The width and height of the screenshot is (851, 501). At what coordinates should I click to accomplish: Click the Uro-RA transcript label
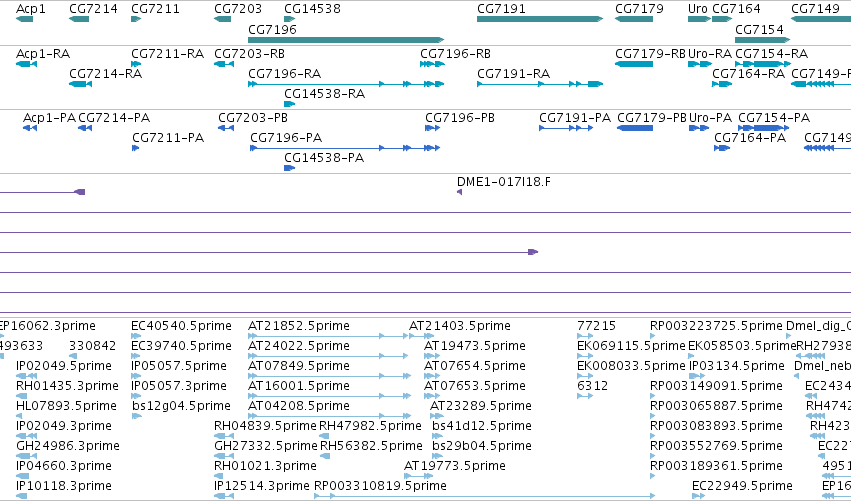pos(710,54)
